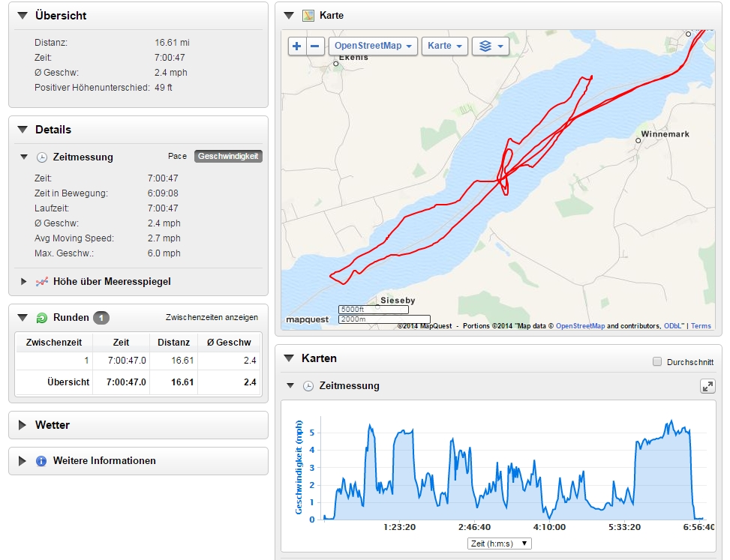Open the map layers stack icon dropdown
The height and width of the screenshot is (560, 730).
491,46
